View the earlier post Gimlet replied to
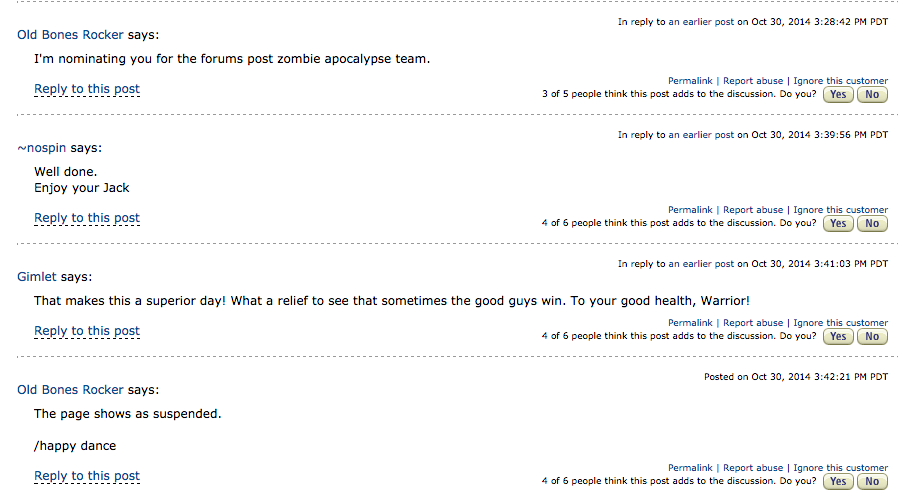Viewport: 916px width, 501px height. 701,264
